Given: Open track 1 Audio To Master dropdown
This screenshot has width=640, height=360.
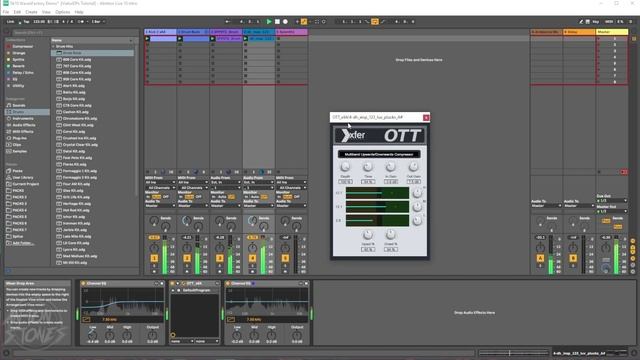Looking at the screenshot, I should [x=160, y=206].
